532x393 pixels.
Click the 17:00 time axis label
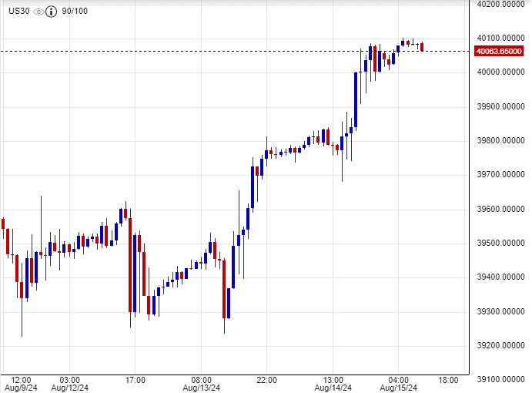135,380
